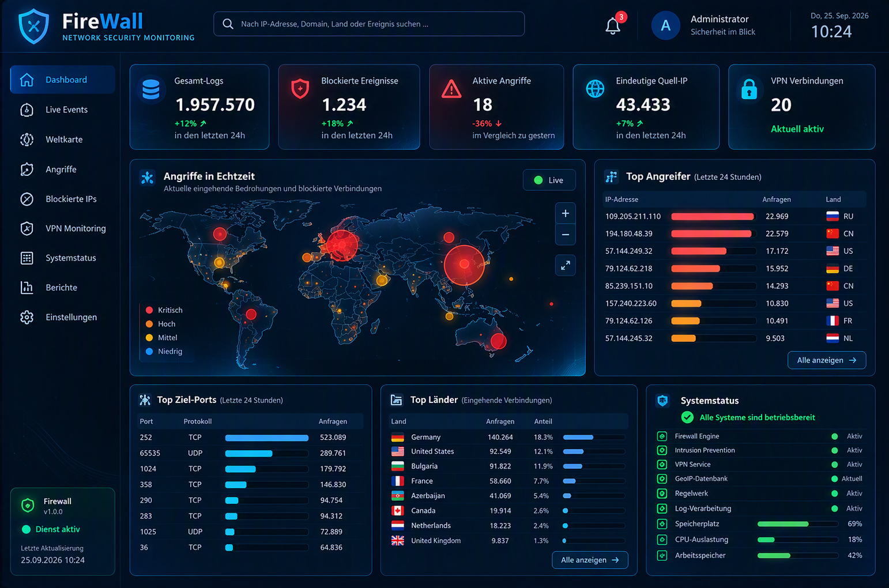Open the Dashboard menu item
Screen dimensions: 889x588
62,80
